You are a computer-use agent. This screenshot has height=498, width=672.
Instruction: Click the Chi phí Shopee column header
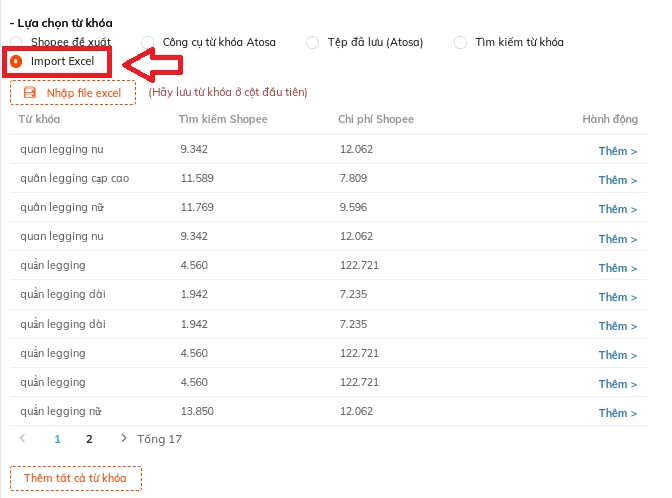pos(376,120)
